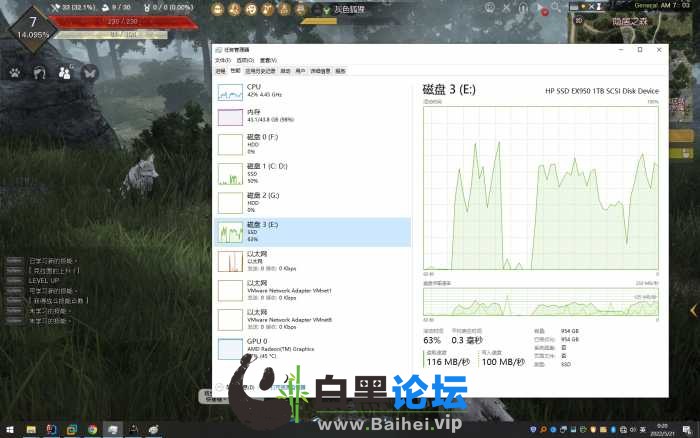Switch to the 用户 tab

coord(300,71)
